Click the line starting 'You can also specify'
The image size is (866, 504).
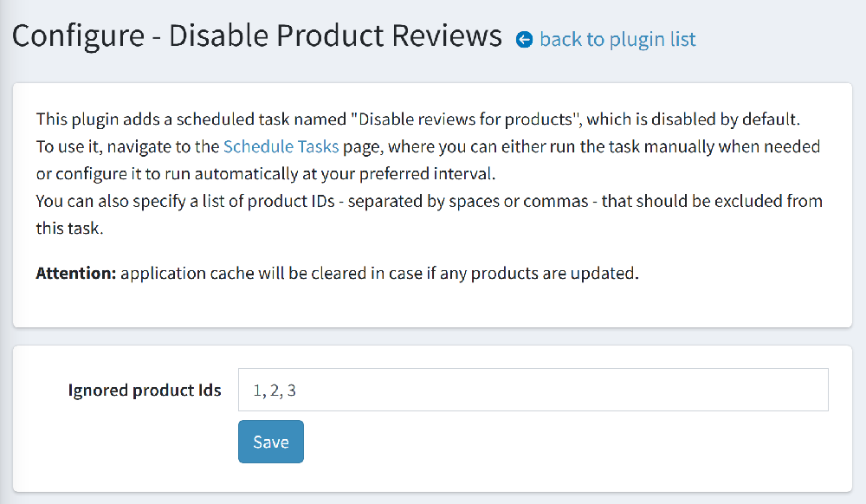click(430, 201)
